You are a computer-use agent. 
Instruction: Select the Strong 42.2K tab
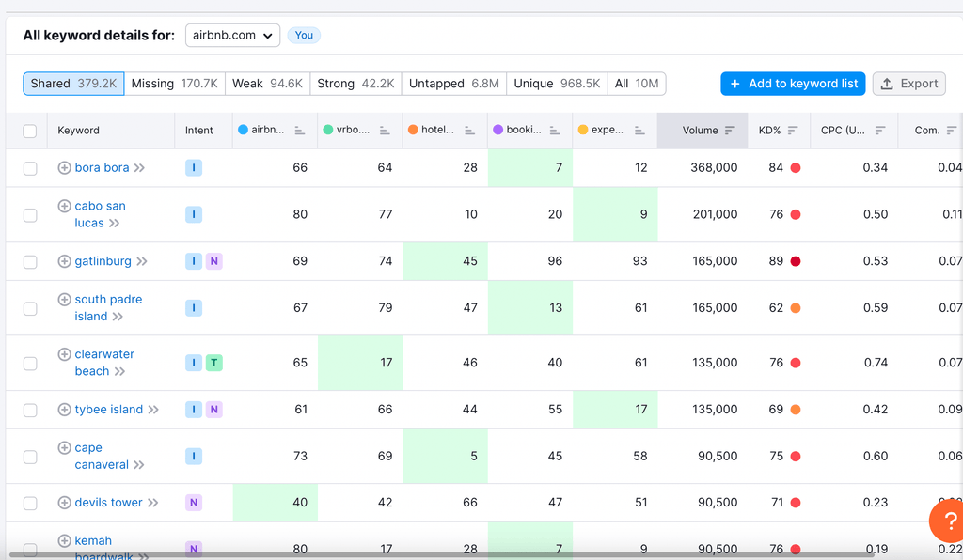click(355, 84)
